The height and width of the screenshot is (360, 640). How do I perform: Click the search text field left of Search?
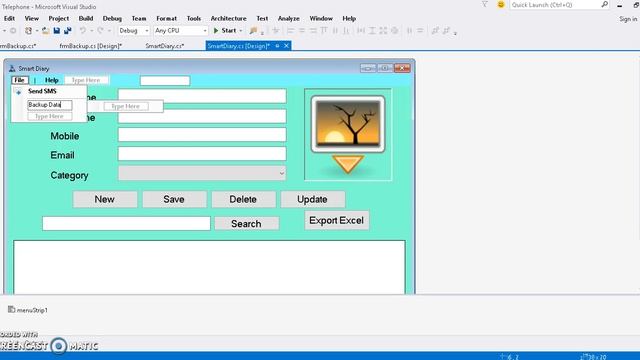126,223
